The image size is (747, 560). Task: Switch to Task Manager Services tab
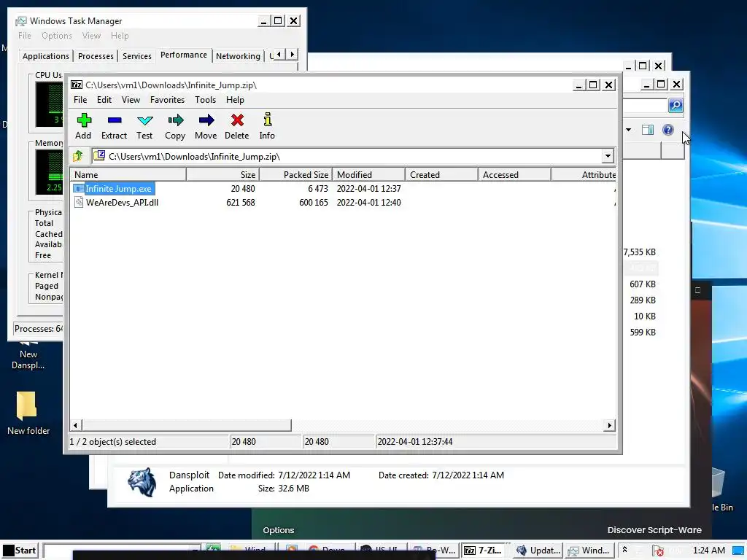(136, 56)
